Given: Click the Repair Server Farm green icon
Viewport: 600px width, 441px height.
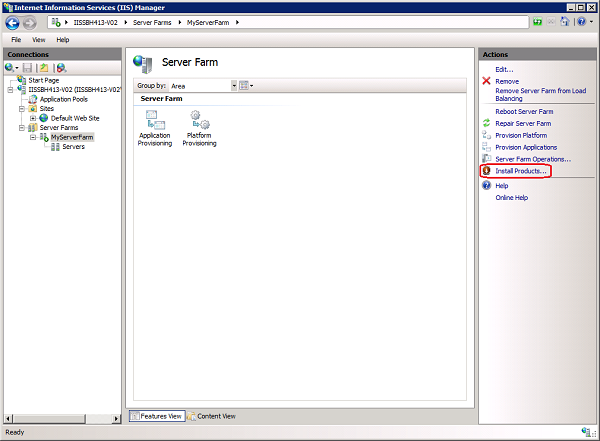Looking at the screenshot, I should 486,123.
